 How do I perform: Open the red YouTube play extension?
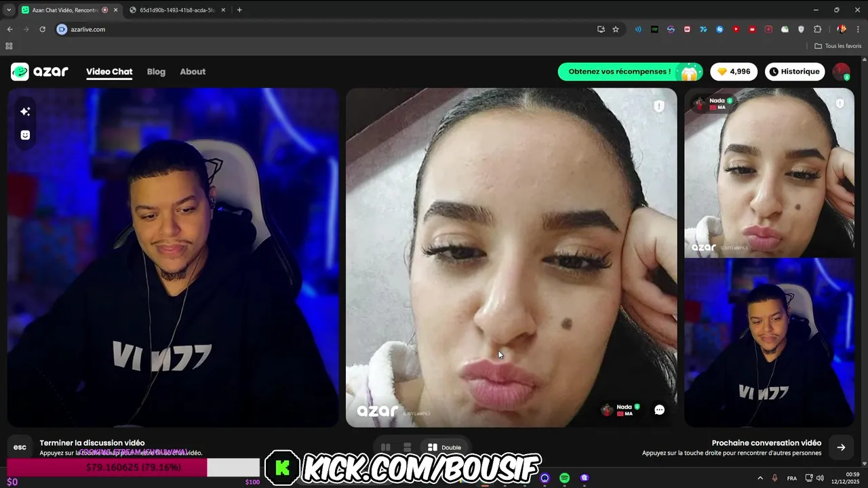click(x=736, y=29)
